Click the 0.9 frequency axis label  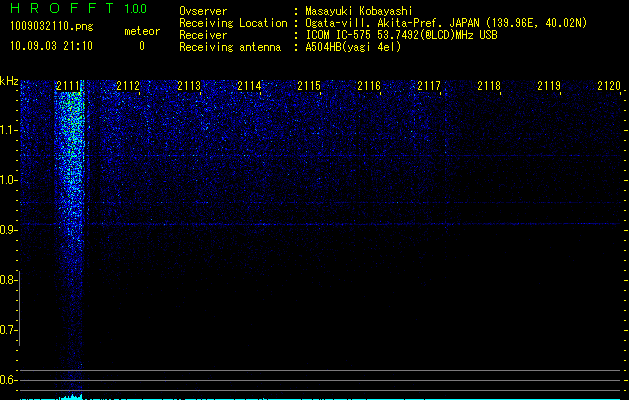(8, 230)
